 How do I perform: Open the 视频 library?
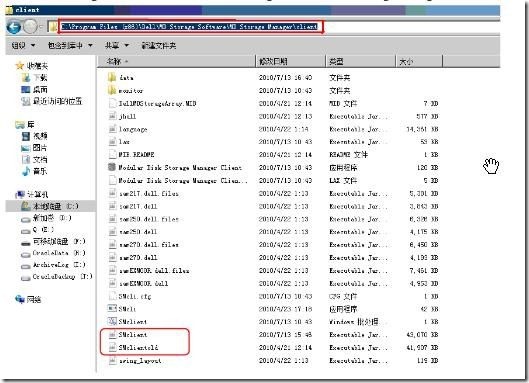click(x=35, y=136)
